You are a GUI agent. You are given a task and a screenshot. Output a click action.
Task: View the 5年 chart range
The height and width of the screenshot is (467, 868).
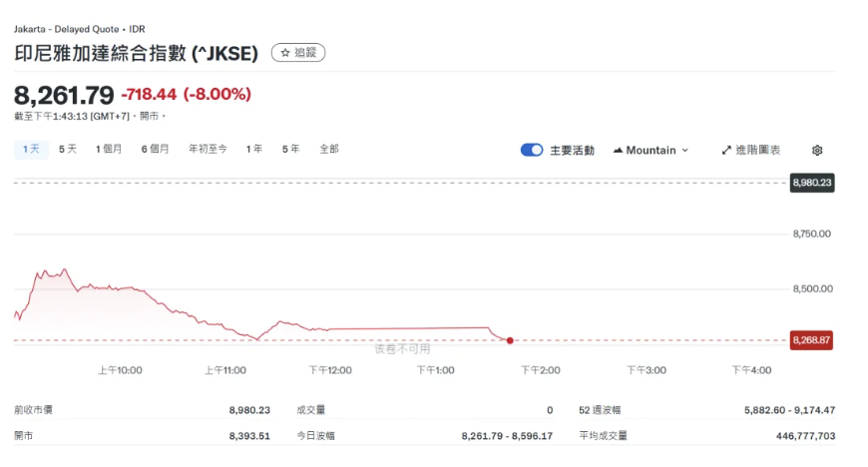click(290, 149)
